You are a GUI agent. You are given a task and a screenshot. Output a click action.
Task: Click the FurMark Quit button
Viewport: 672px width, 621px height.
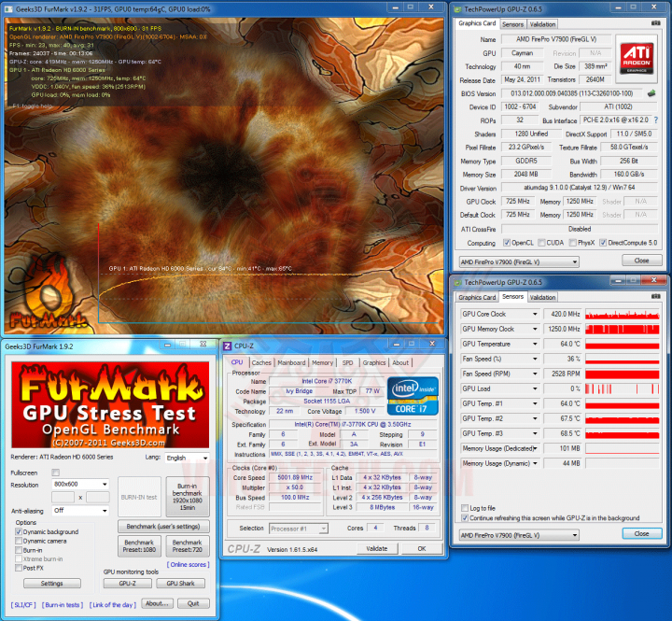[x=193, y=603]
